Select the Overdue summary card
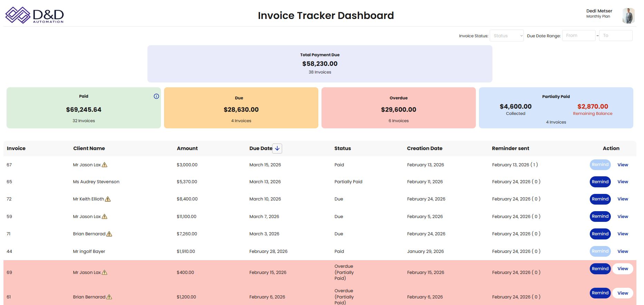 398,108
